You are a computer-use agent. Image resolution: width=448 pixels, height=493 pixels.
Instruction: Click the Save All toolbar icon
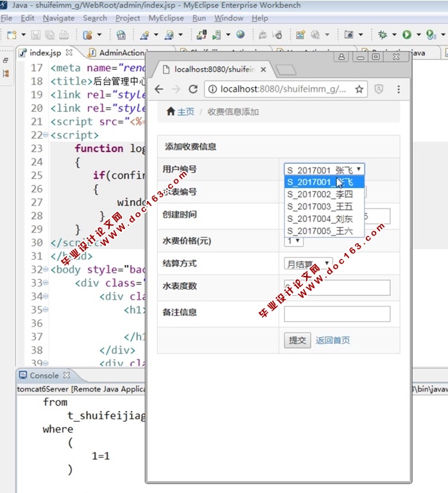point(49,35)
